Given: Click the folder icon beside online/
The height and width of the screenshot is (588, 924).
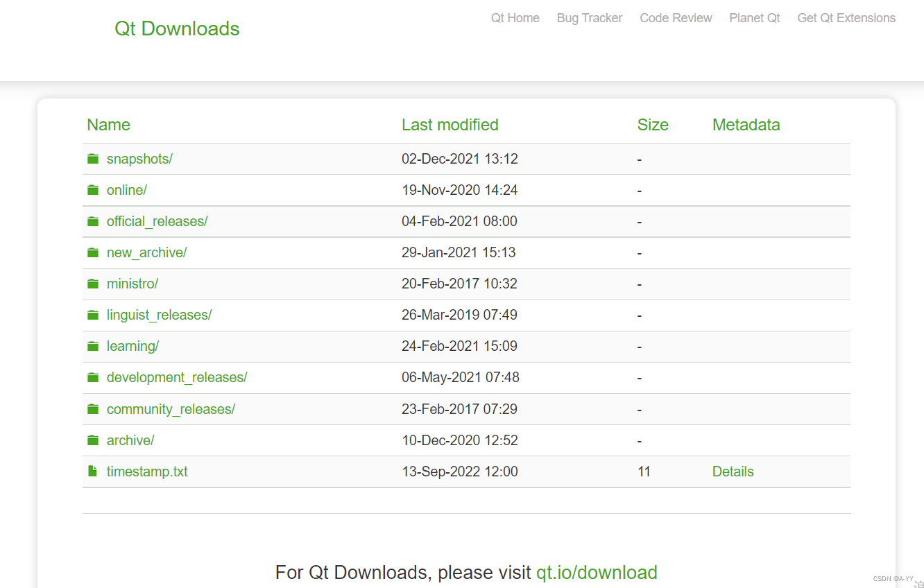Looking at the screenshot, I should (93, 190).
